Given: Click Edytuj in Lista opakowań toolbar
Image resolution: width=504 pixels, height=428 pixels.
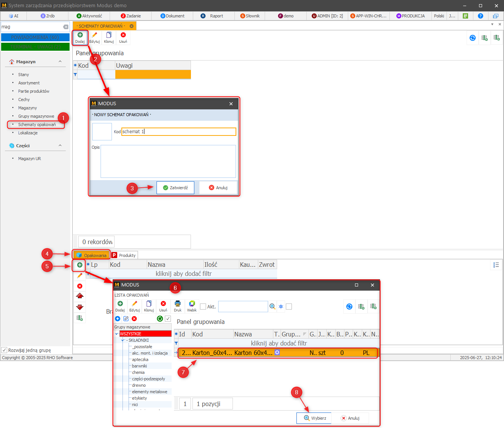Looking at the screenshot, I should pos(135,307).
